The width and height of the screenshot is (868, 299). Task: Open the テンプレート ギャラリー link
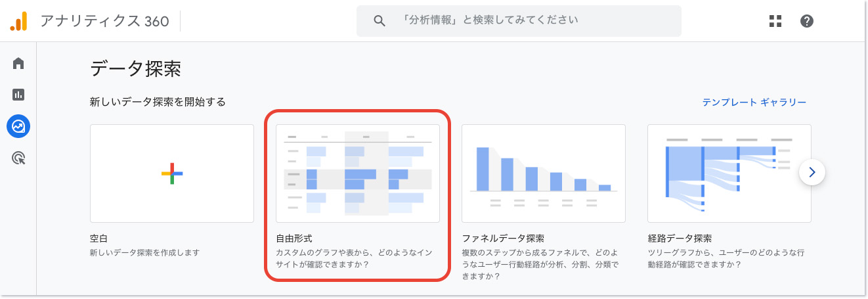pos(754,103)
